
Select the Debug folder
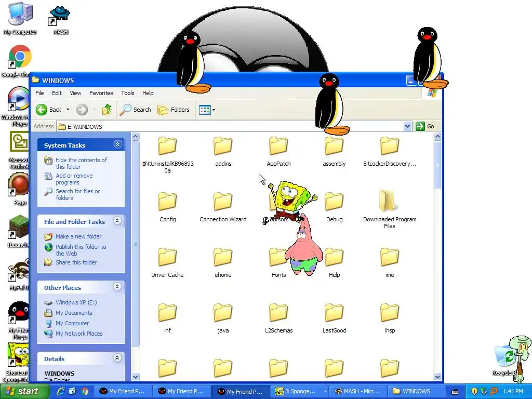pyautogui.click(x=334, y=207)
